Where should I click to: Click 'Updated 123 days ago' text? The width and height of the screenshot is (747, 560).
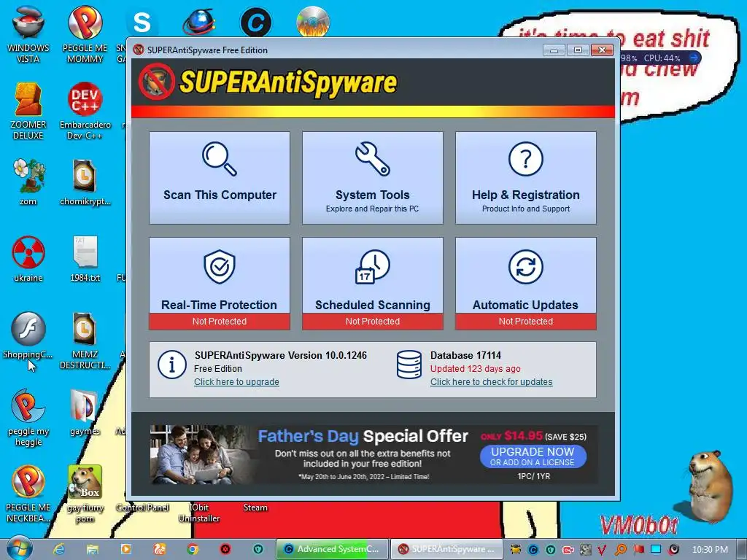[475, 368]
